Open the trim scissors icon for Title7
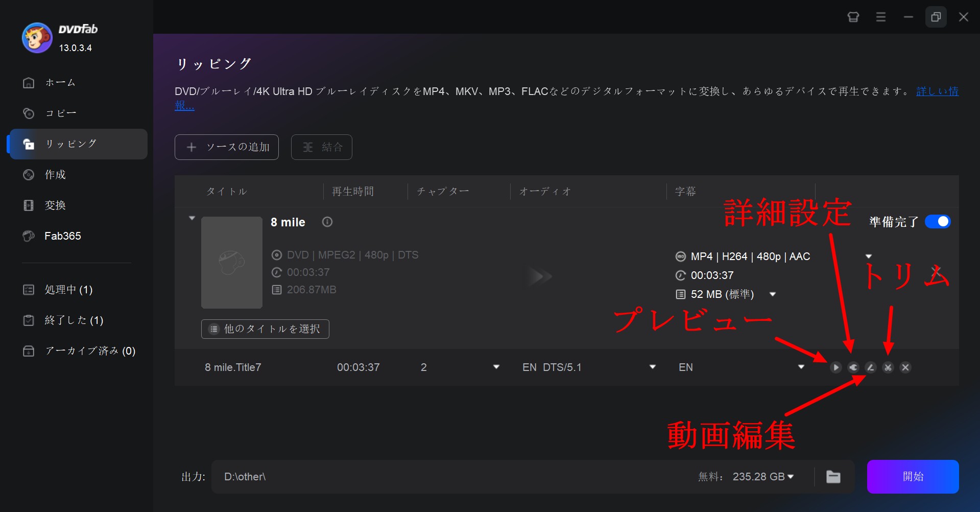 (x=888, y=367)
